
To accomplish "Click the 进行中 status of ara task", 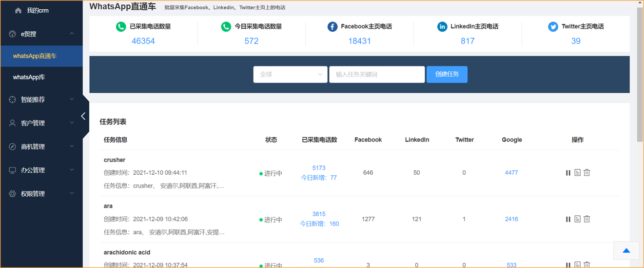I will coord(271,220).
